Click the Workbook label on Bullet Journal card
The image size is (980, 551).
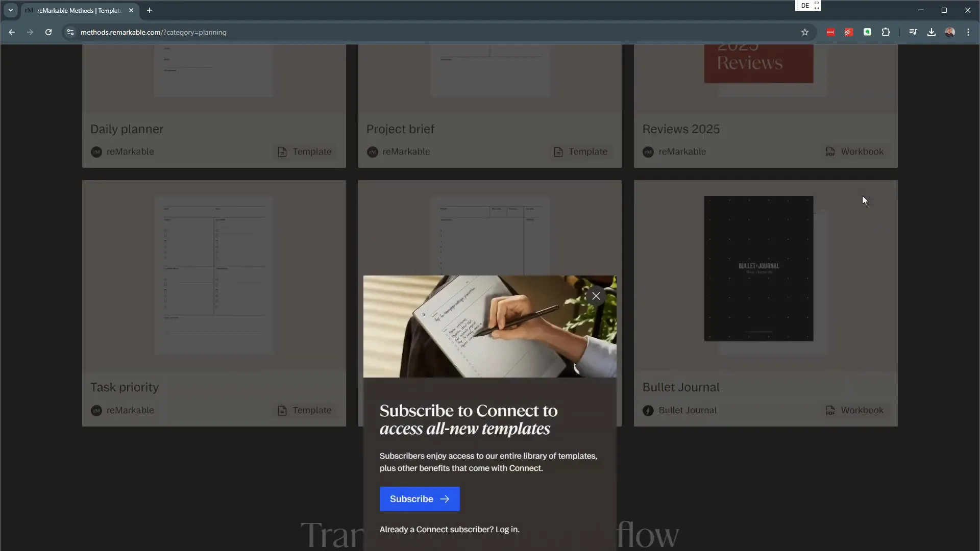click(862, 410)
